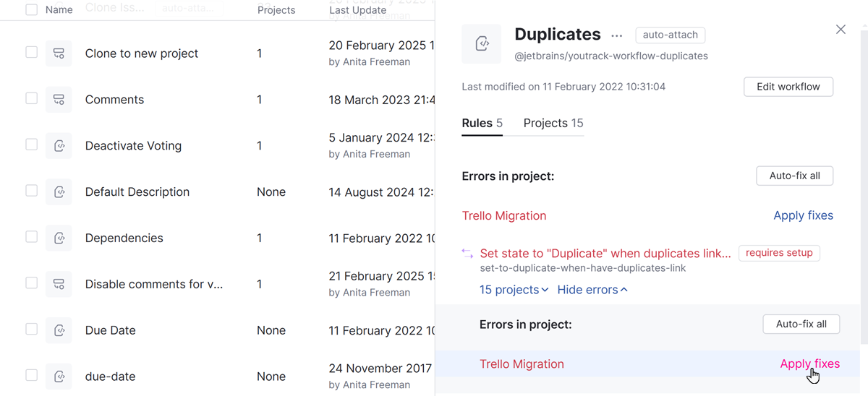Open the three-dots menu beside Duplicates
The width and height of the screenshot is (868, 396).
tap(616, 35)
